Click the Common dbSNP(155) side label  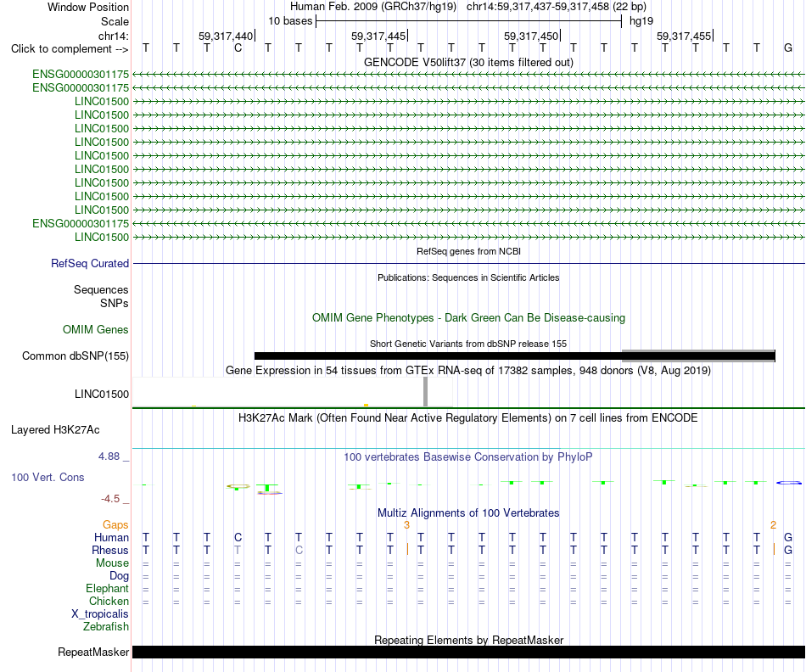click(x=75, y=356)
